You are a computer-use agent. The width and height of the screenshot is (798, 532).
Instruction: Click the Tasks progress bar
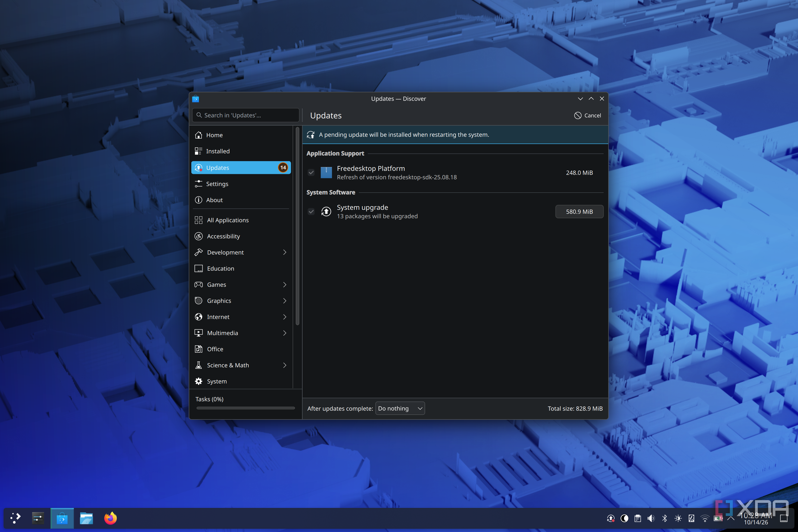point(246,408)
